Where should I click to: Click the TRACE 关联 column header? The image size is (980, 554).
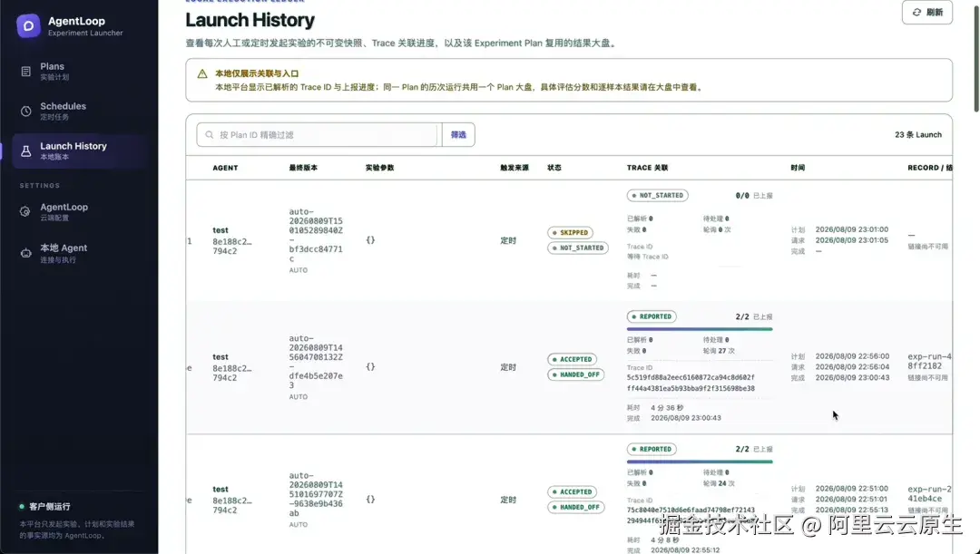pos(648,168)
